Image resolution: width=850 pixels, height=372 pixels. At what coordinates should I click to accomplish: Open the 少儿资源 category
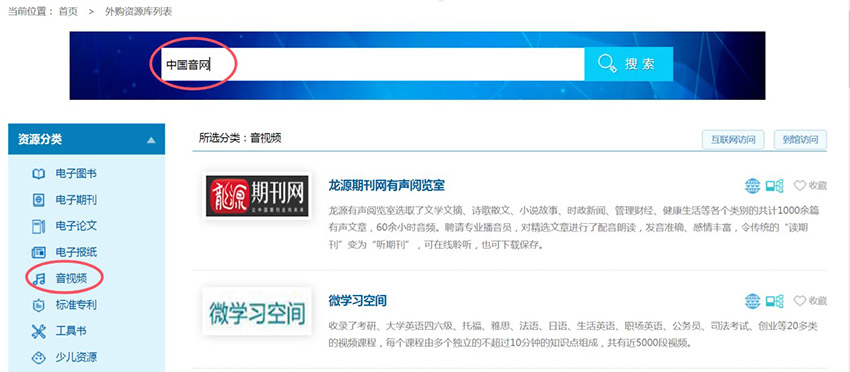pos(76,357)
